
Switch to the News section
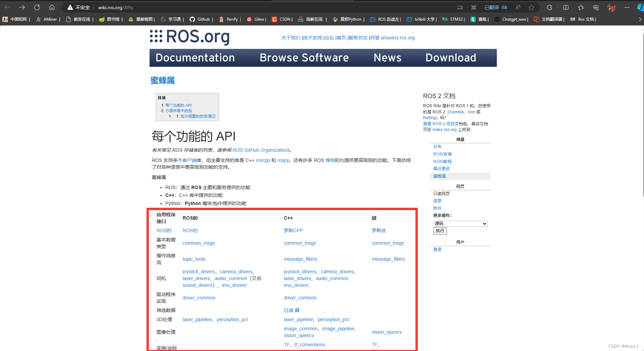tap(387, 58)
